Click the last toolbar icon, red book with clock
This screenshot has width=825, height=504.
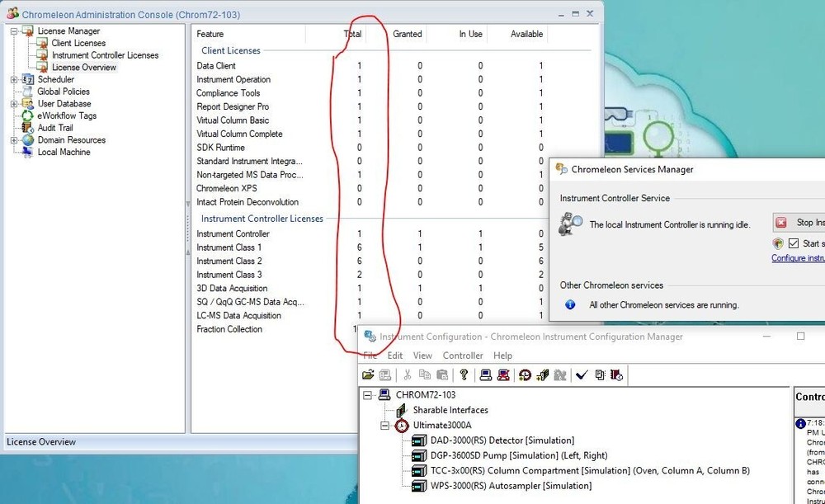tap(616, 374)
